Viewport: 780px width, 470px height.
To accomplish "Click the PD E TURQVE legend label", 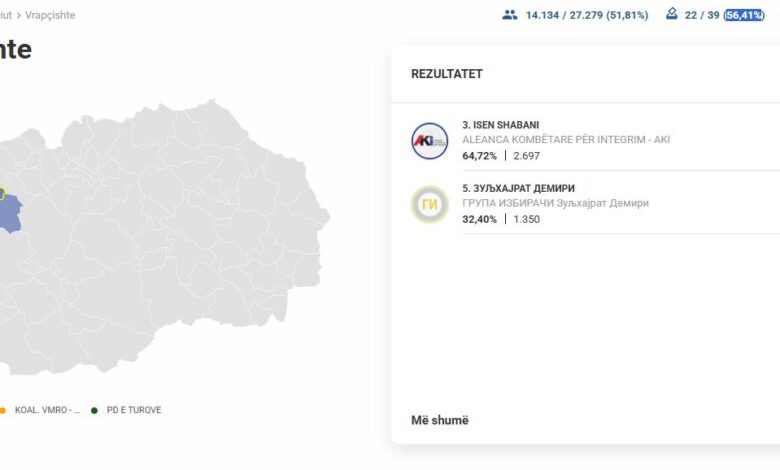I will tap(134, 410).
